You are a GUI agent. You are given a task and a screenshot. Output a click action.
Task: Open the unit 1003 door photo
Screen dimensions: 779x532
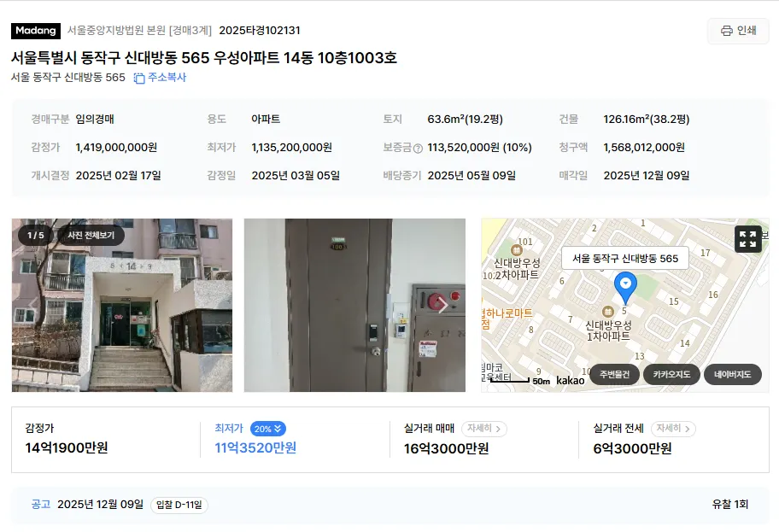tap(354, 305)
